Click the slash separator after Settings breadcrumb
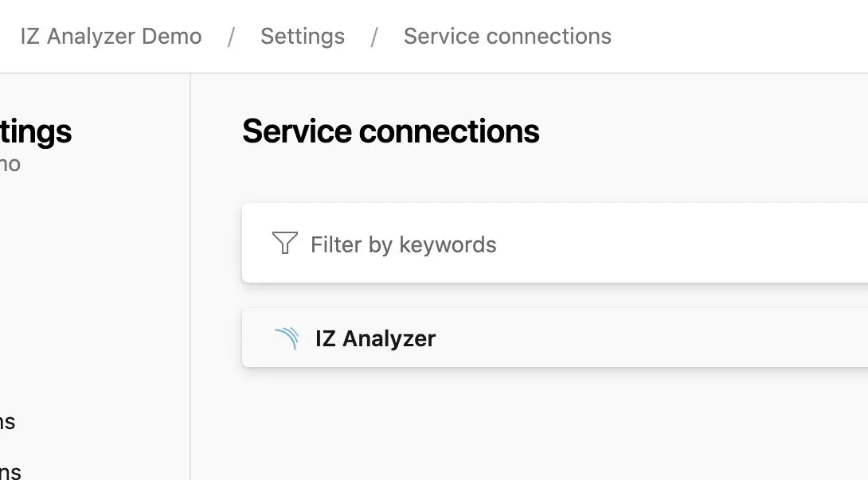The height and width of the screenshot is (480, 868). point(373,37)
